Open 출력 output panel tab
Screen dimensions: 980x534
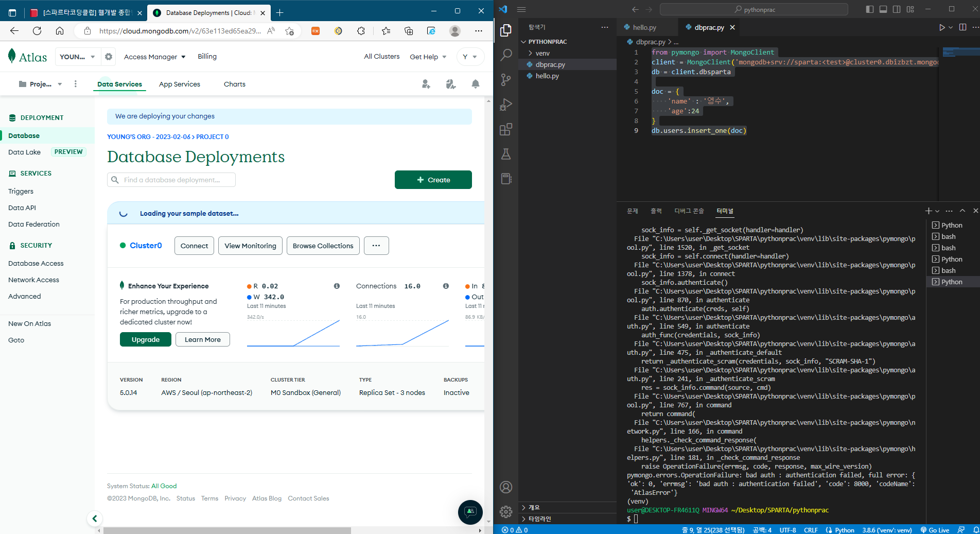pos(656,211)
